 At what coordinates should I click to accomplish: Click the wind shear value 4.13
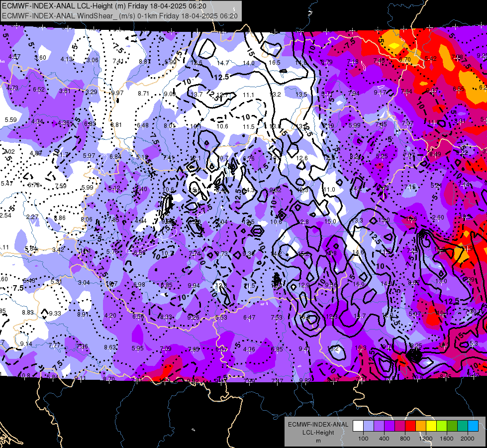(67, 59)
